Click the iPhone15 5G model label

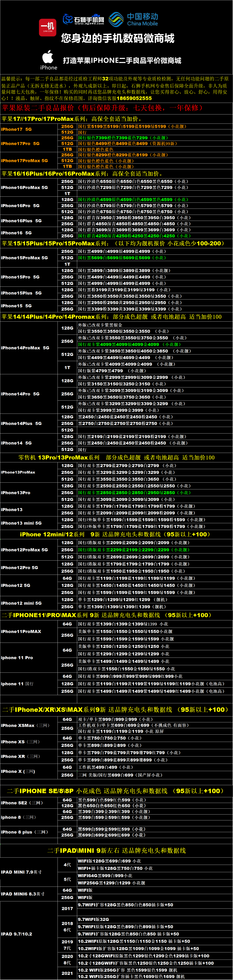[x=16, y=306]
